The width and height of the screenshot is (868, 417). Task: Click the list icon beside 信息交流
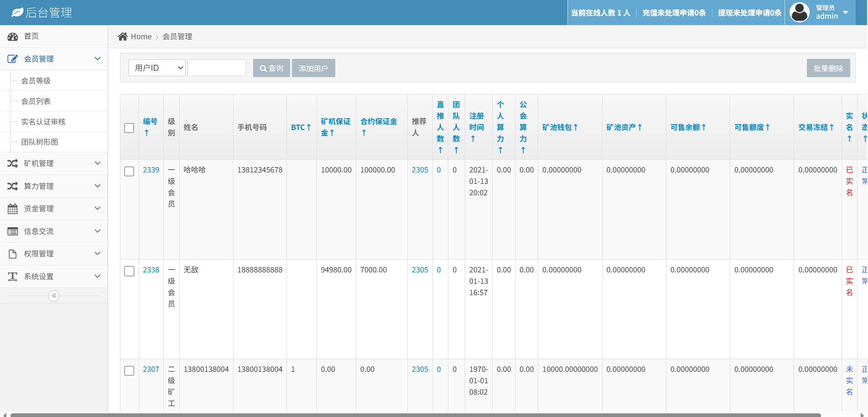pos(12,231)
